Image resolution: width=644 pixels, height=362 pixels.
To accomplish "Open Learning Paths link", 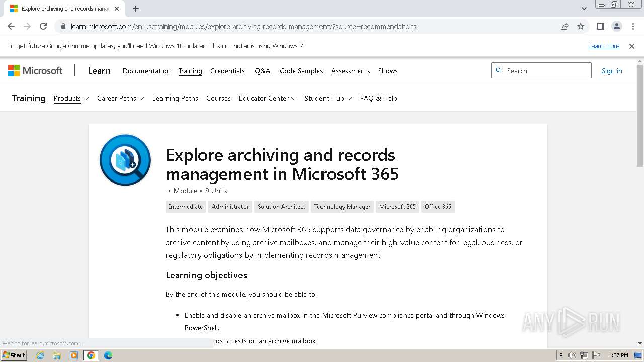I will (175, 98).
